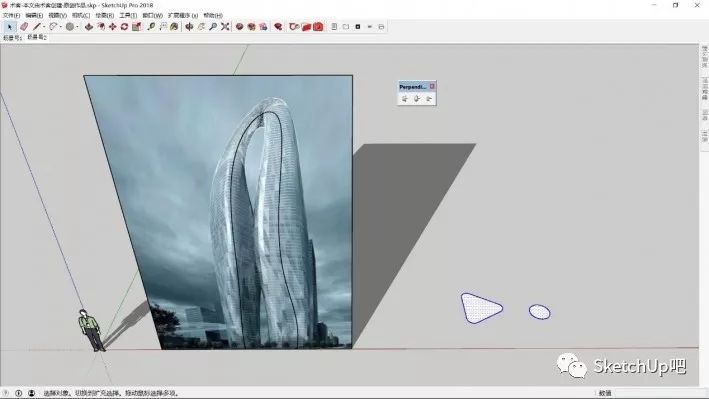This screenshot has width=709, height=399.
Task: Pick the Eraser tool
Action: tap(24, 27)
